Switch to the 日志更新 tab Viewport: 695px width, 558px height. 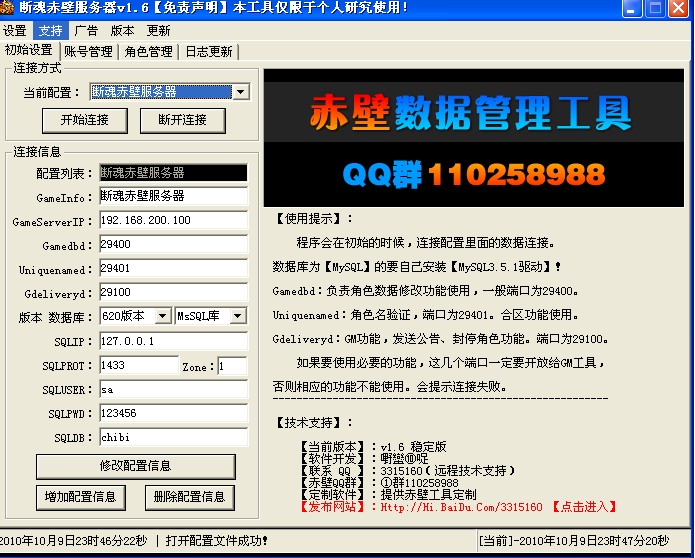point(209,51)
